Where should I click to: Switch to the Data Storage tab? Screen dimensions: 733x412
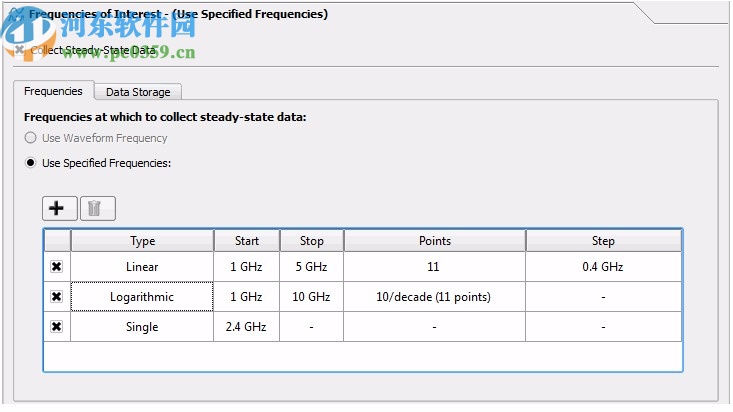point(138,91)
